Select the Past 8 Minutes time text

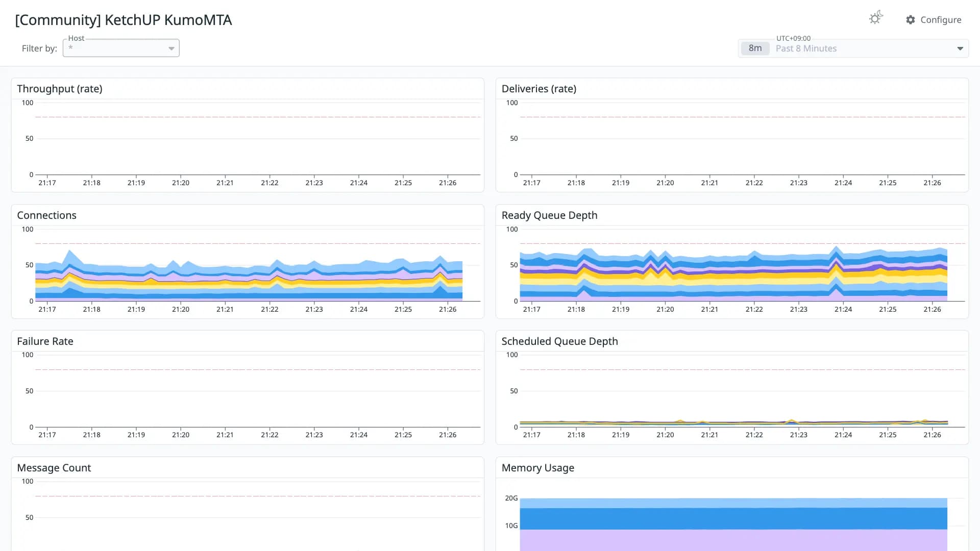806,48
